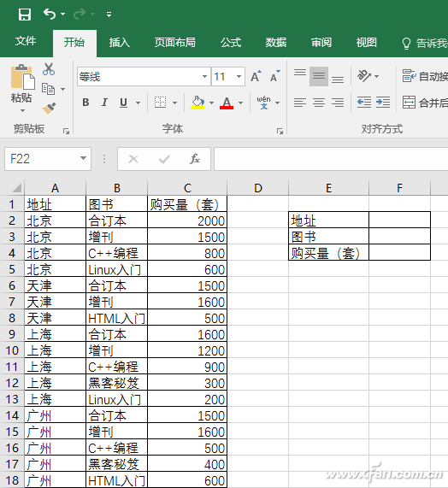The width and height of the screenshot is (448, 488).
Task: Select column C header
Action: point(187,188)
